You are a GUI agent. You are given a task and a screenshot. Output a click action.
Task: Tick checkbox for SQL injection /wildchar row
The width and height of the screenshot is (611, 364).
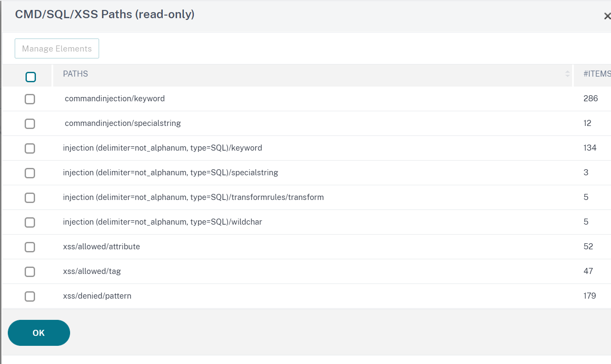pos(30,222)
